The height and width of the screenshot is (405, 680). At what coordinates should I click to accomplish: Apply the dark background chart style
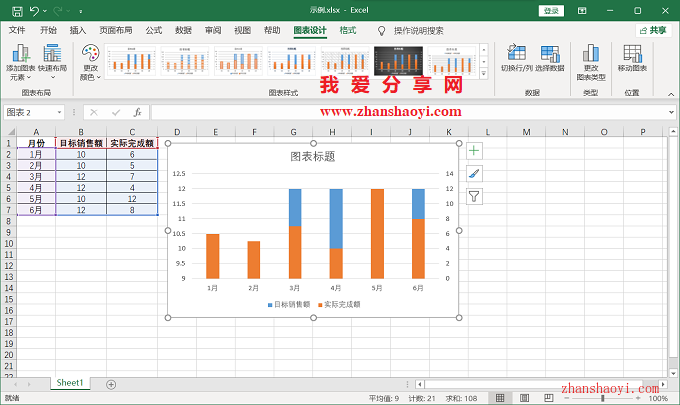point(399,61)
